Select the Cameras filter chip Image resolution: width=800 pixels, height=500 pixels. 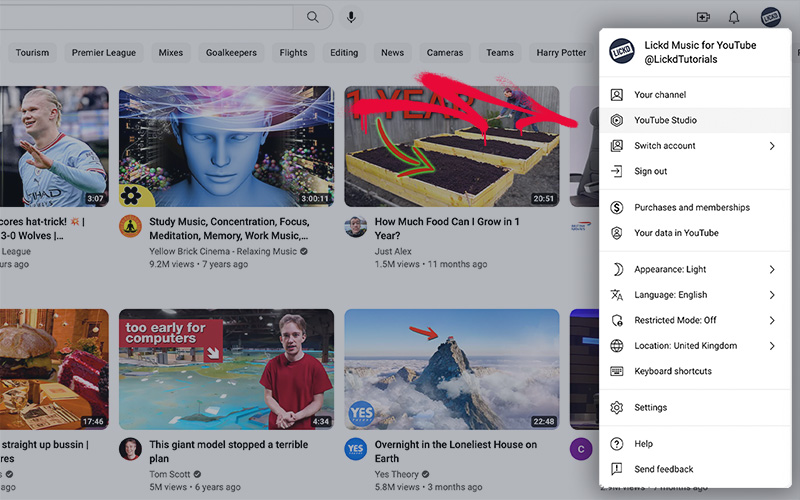click(445, 53)
